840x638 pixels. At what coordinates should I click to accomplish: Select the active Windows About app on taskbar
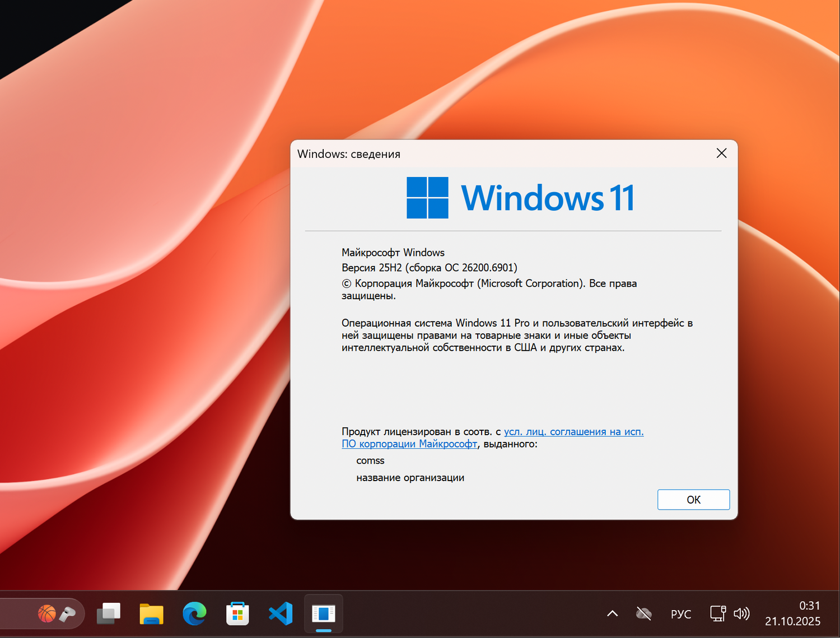pos(323,613)
